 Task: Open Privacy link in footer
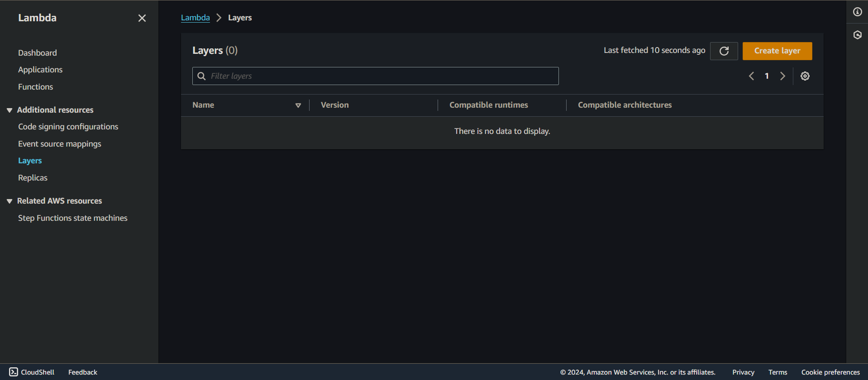743,372
